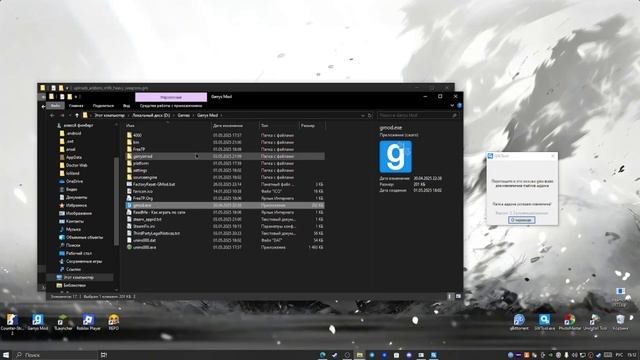Open Roblox Player desktop shortcut

[89, 322]
